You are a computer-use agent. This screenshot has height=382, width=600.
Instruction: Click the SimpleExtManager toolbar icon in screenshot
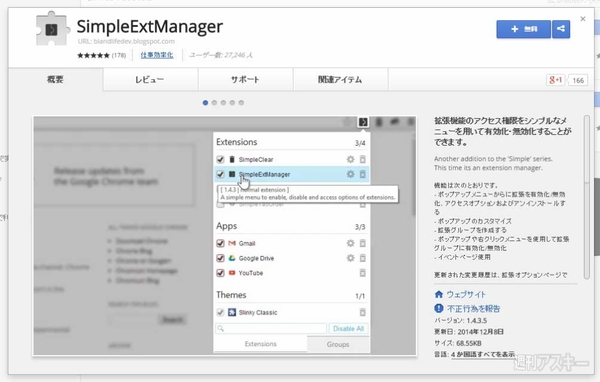[x=363, y=122]
